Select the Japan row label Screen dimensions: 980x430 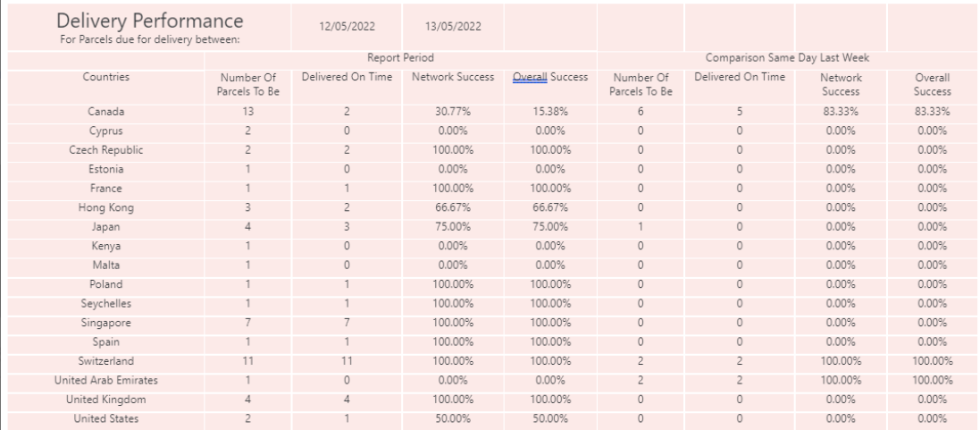(x=106, y=227)
